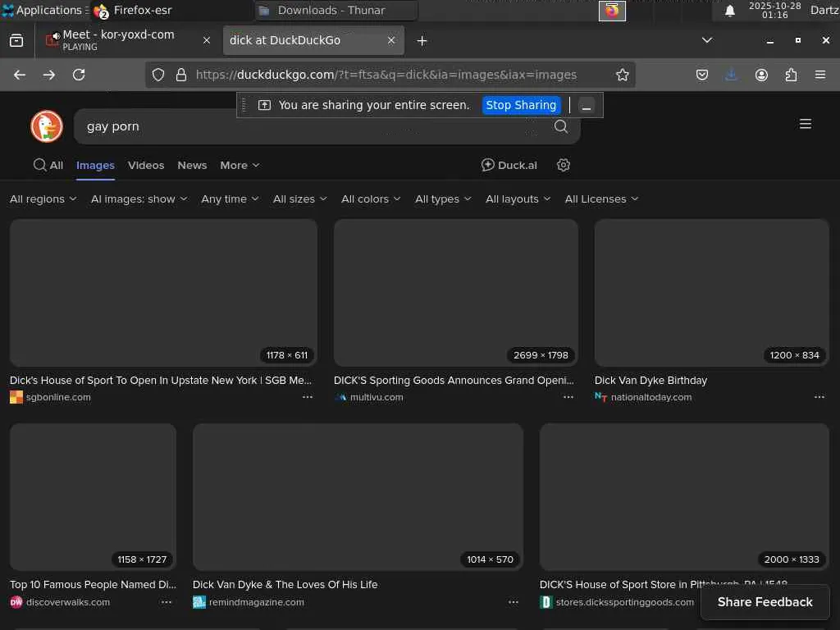This screenshot has height=630, width=840.
Task: Open the Firefox View icon
Action: point(16,40)
